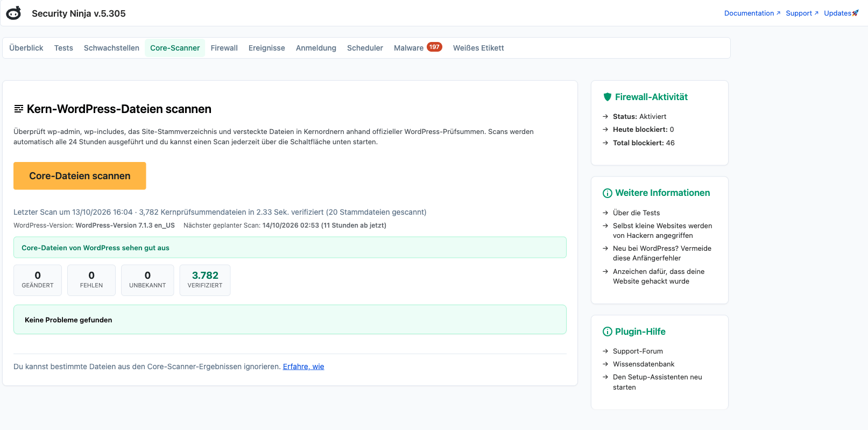Open the Scheduler tab
868x430 pixels.
(x=365, y=48)
